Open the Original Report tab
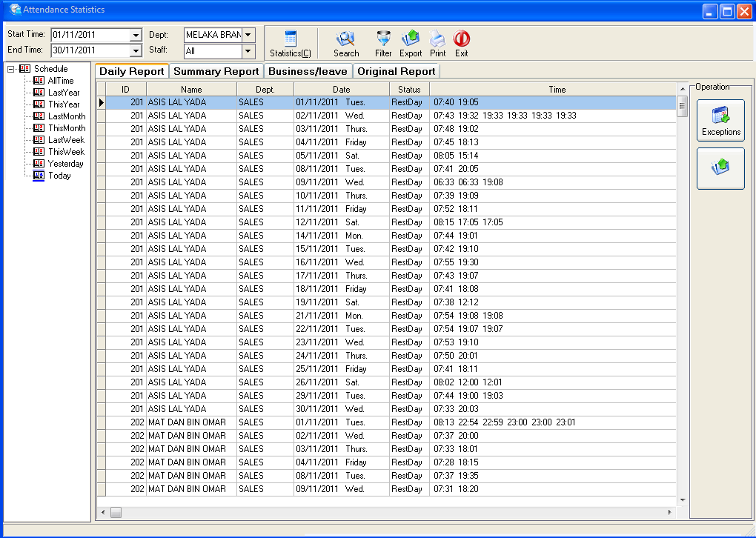Viewport: 756px width, 538px height. click(397, 71)
